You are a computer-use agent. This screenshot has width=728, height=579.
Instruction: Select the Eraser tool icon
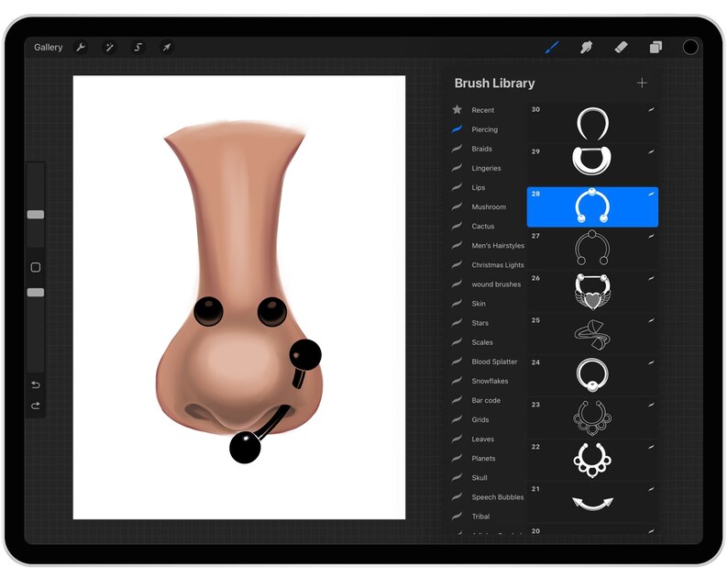[x=621, y=47]
